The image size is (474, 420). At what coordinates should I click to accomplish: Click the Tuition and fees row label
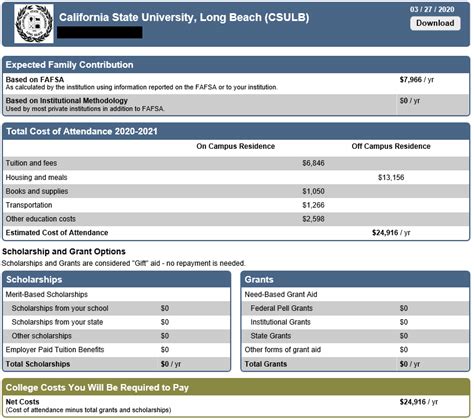[31, 163]
